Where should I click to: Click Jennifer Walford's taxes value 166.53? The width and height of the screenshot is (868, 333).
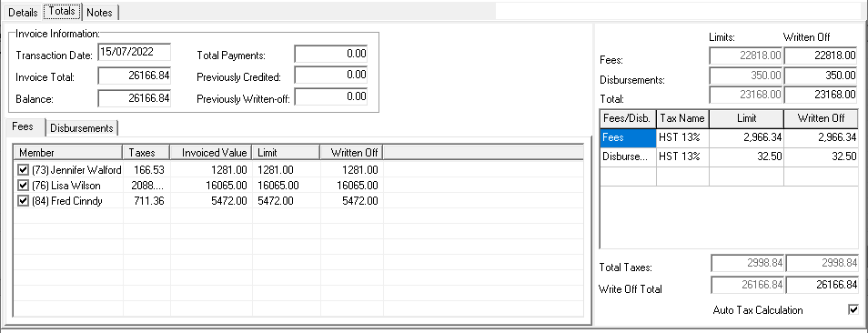pyautogui.click(x=148, y=170)
